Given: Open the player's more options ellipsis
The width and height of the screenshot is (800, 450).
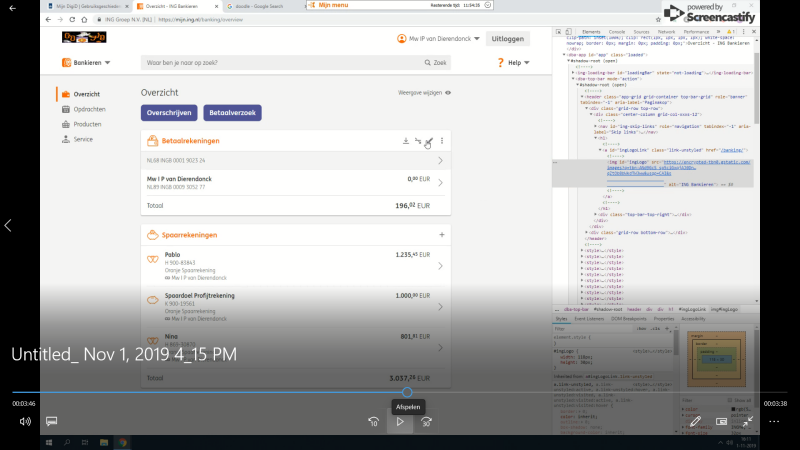Looking at the screenshot, I should click(x=774, y=422).
